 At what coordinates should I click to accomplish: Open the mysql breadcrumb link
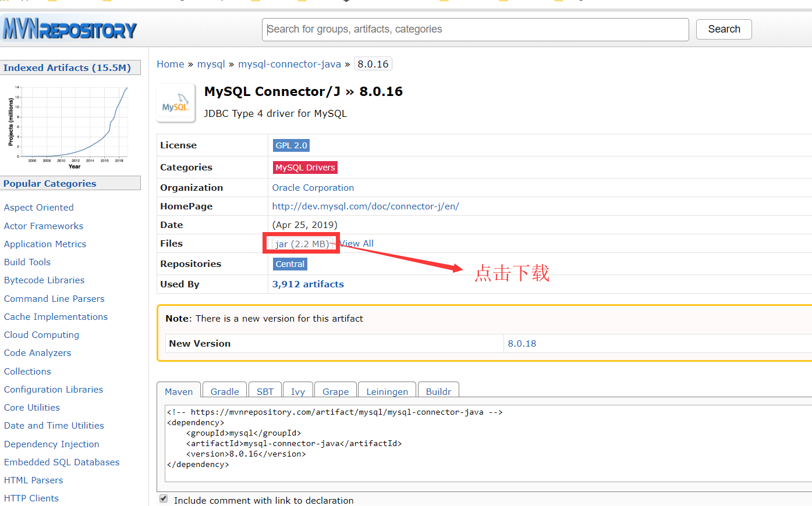pos(211,64)
